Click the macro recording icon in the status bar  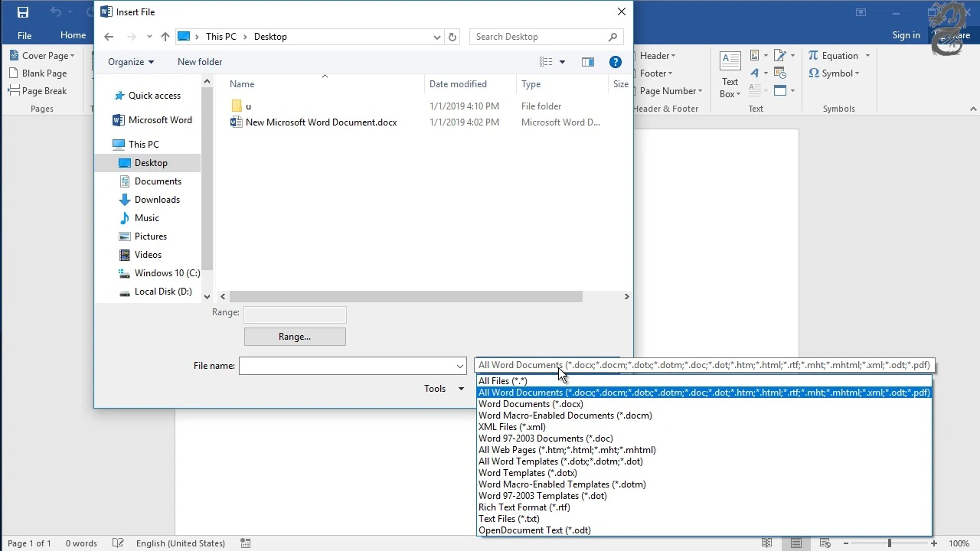pyautogui.click(x=246, y=543)
